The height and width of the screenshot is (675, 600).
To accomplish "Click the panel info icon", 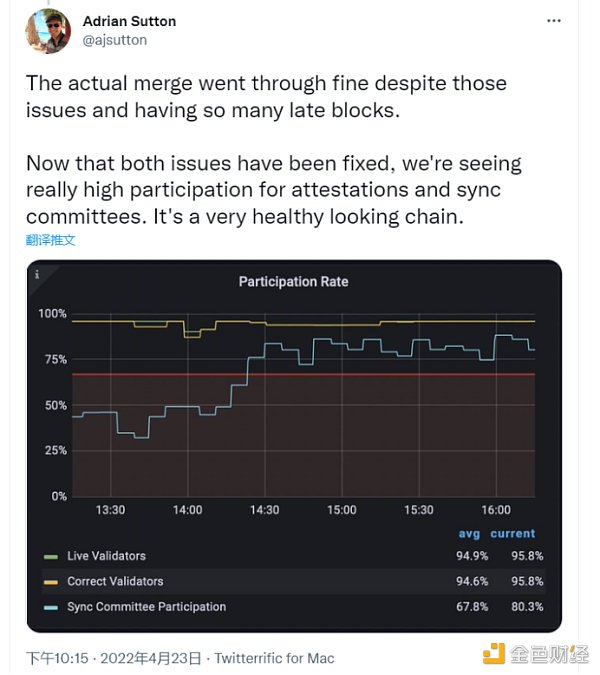I will click(x=37, y=274).
